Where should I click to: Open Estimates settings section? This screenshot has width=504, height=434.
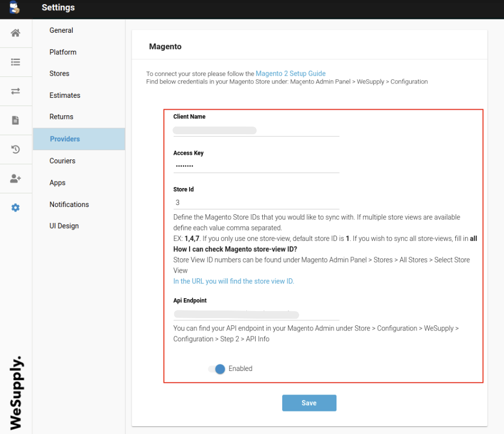coord(65,95)
